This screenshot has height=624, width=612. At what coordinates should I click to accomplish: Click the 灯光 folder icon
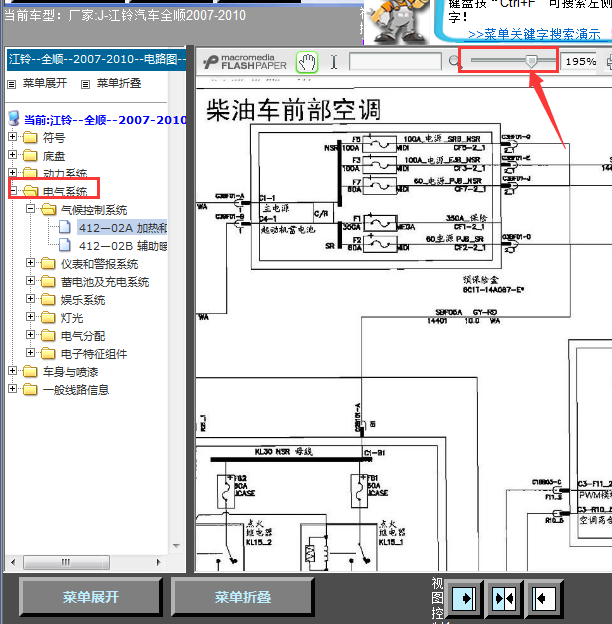(x=48, y=317)
